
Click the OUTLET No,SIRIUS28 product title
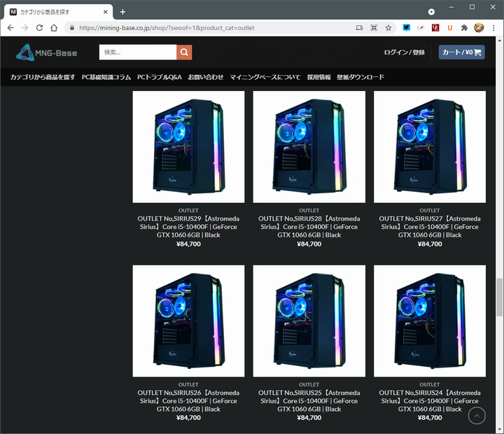[x=309, y=227]
